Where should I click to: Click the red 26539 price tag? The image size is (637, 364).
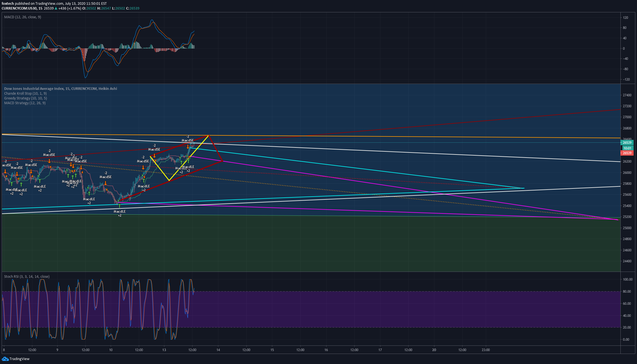[x=627, y=153]
